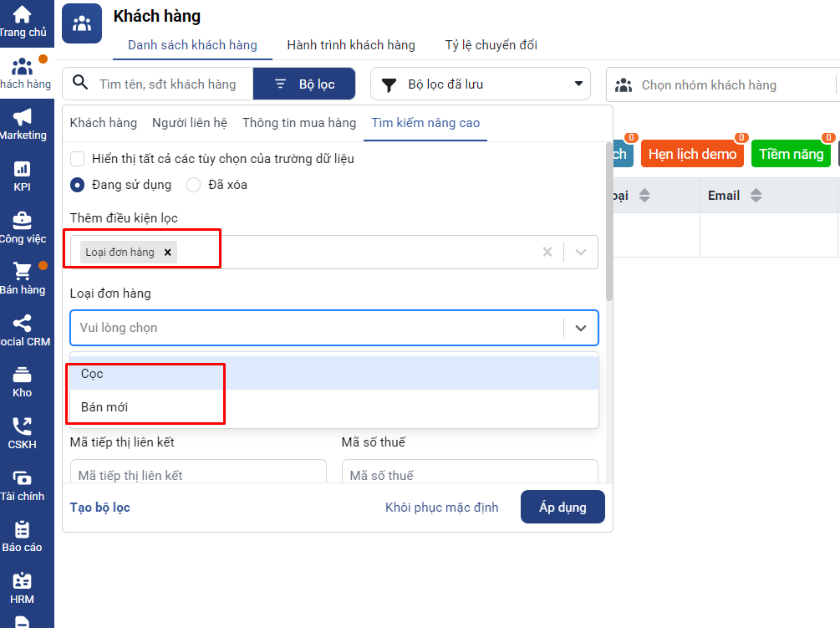Click the Tạo bộ lọc link
This screenshot has height=628, width=840.
100,508
